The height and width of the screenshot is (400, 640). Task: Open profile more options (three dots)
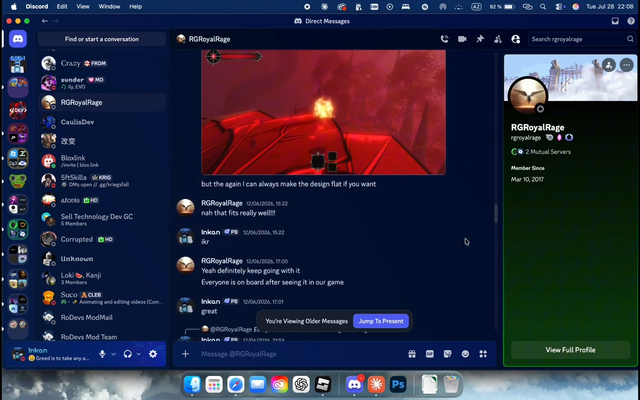627,65
